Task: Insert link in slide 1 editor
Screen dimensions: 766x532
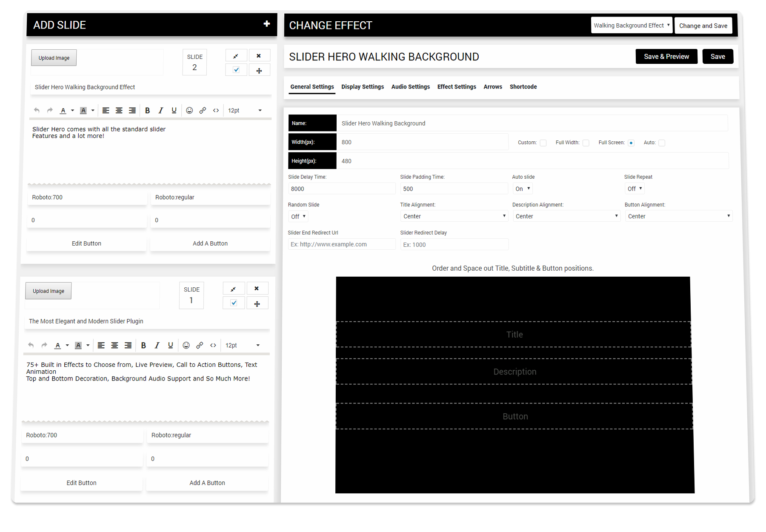Action: pyautogui.click(x=200, y=345)
